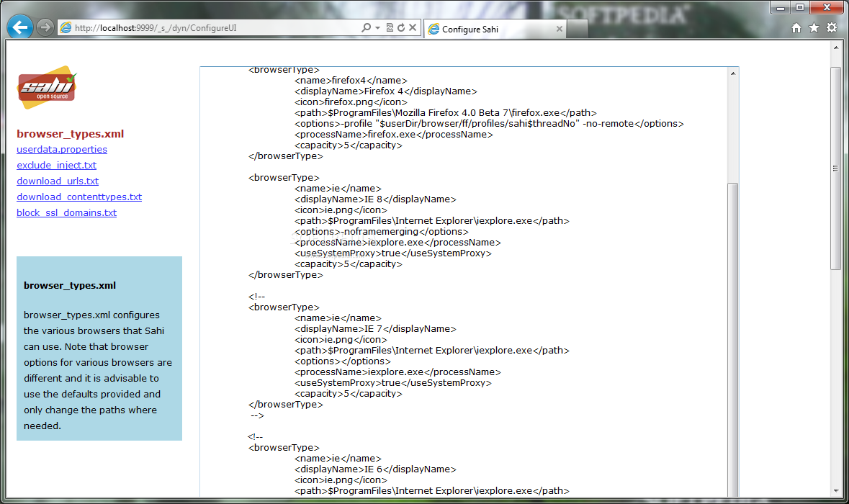Open the block_ssl_domains.txt link
This screenshot has height=504, width=849.
[66, 212]
